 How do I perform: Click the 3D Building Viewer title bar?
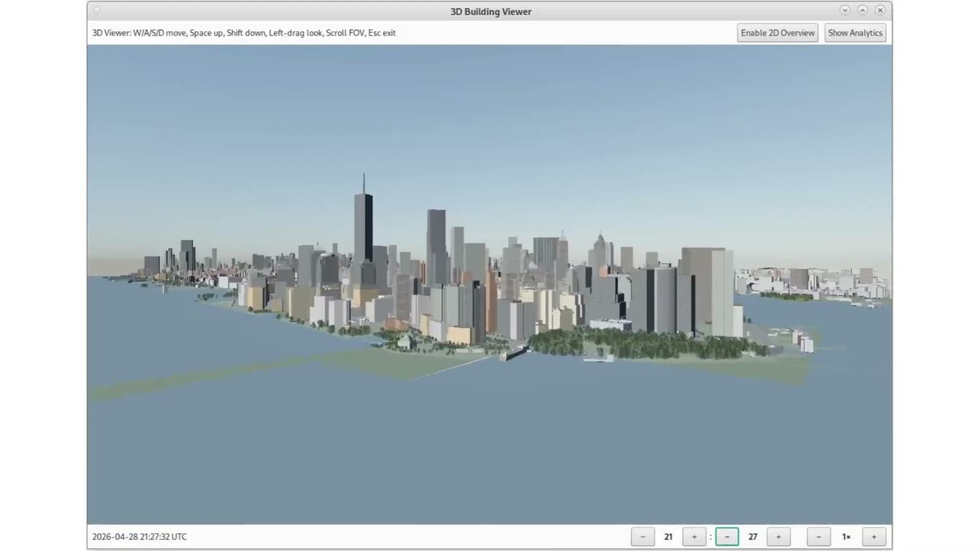click(490, 11)
